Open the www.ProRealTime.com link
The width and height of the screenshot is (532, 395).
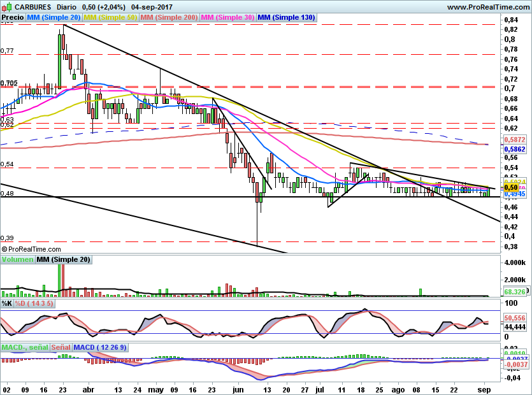[x=487, y=7]
